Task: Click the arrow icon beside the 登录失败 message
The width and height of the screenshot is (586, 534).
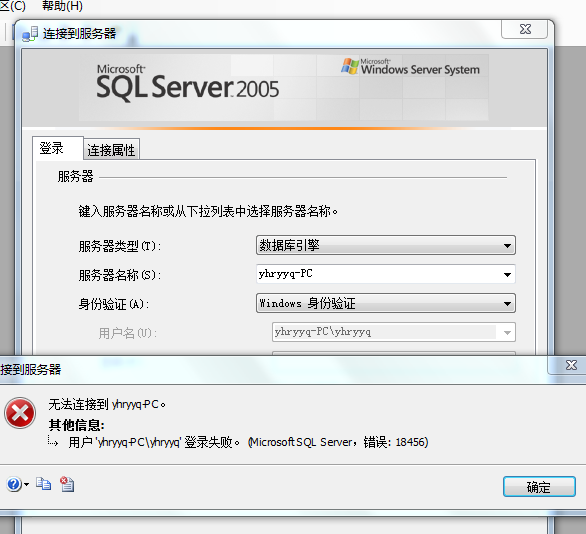Action: point(53,441)
